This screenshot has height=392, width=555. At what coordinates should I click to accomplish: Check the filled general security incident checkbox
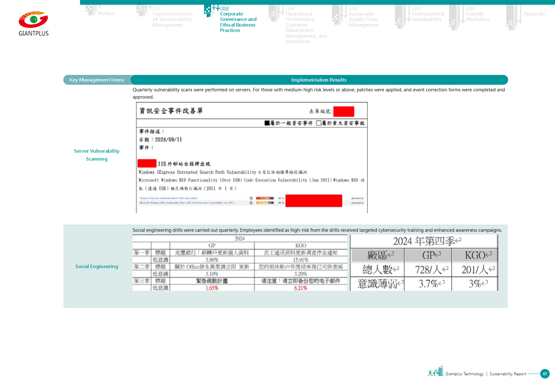tap(267, 123)
